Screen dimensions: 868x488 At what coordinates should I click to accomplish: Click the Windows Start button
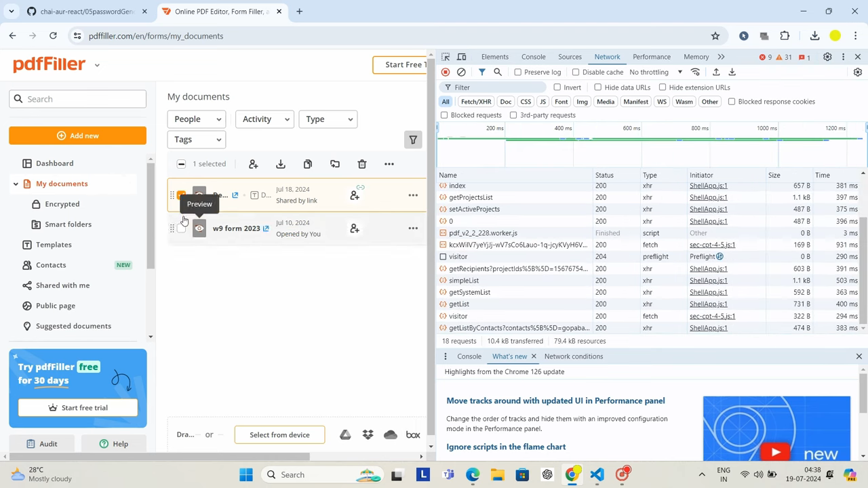click(246, 474)
